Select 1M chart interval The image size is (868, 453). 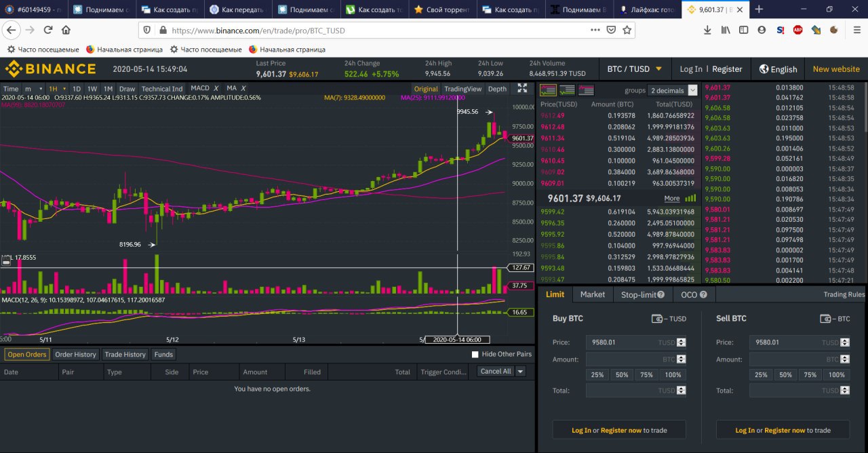click(108, 89)
